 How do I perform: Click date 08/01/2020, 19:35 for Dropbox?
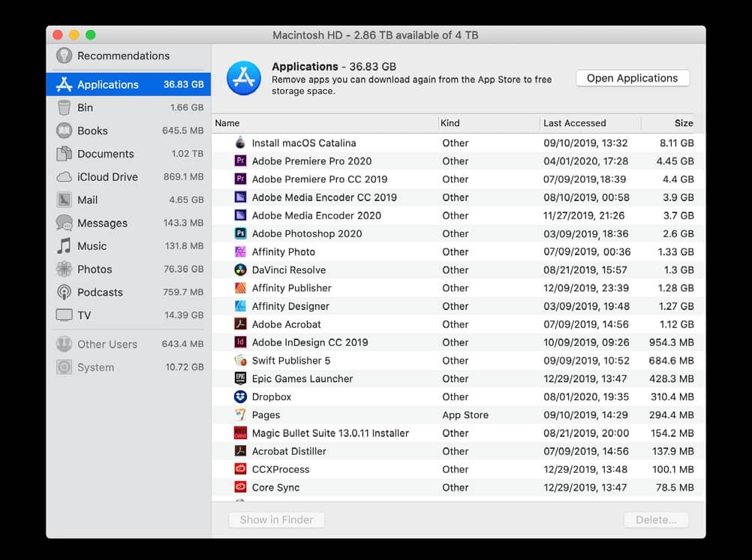[x=587, y=397]
